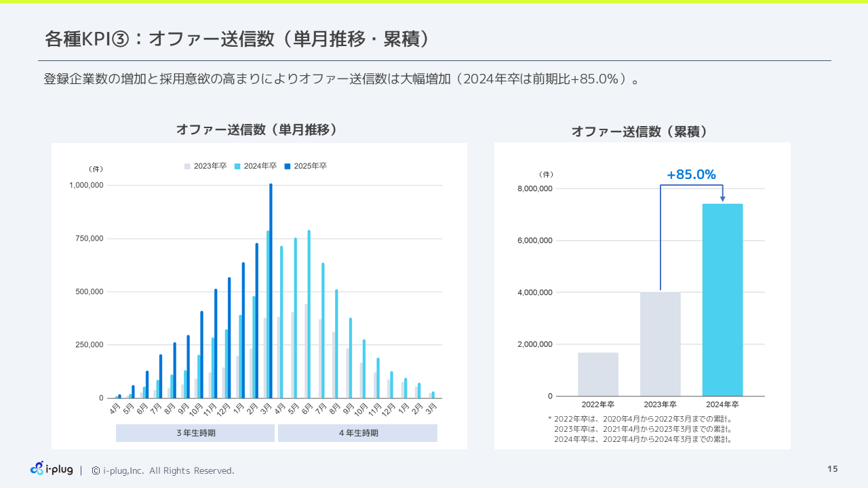This screenshot has height=488, width=868.
Task: Click the 4年生時期 period band
Action: click(357, 433)
